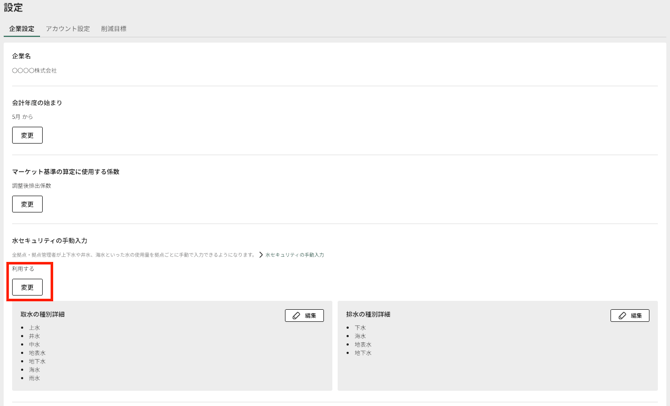Select 雨水 in the 取水 list

click(35, 378)
